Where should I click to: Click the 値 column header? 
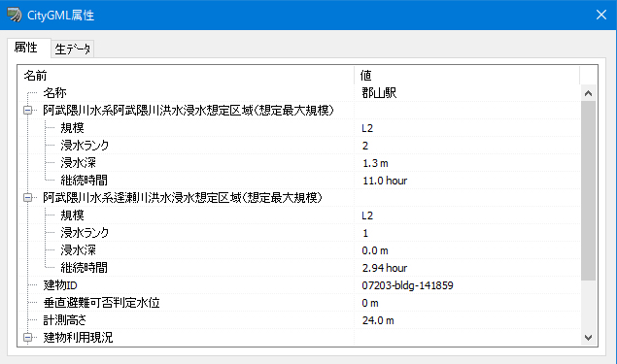466,75
